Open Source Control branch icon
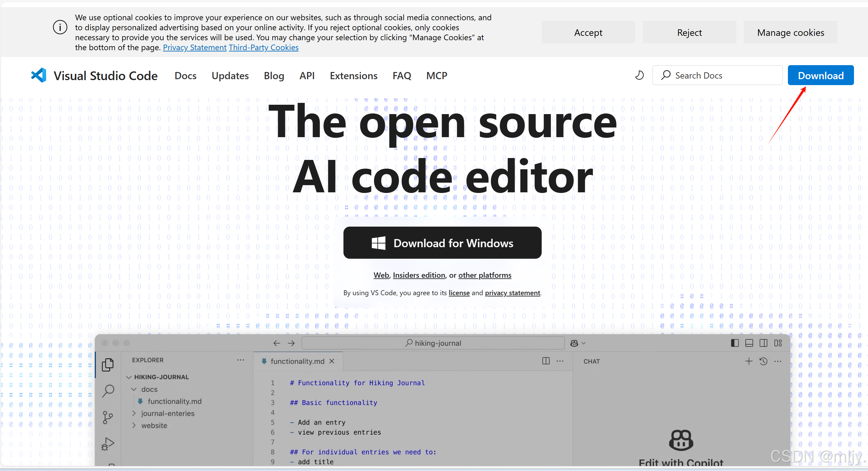The image size is (868, 471). point(108,417)
